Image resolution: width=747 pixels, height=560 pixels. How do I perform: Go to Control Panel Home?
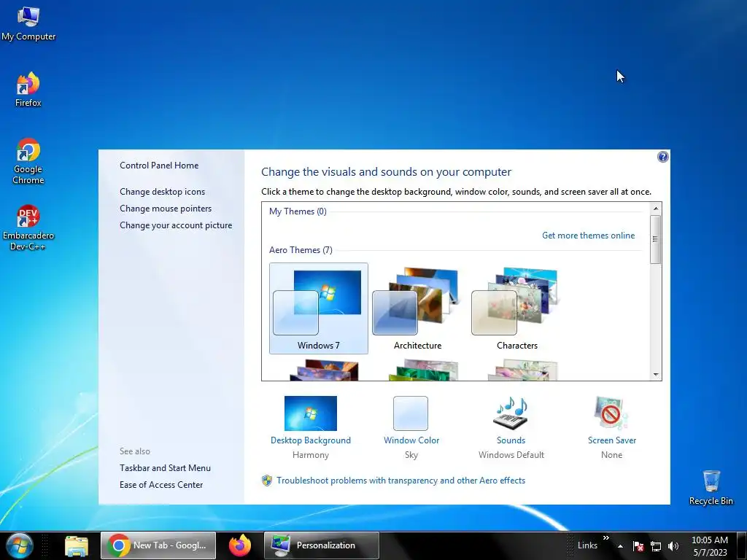[x=159, y=166]
